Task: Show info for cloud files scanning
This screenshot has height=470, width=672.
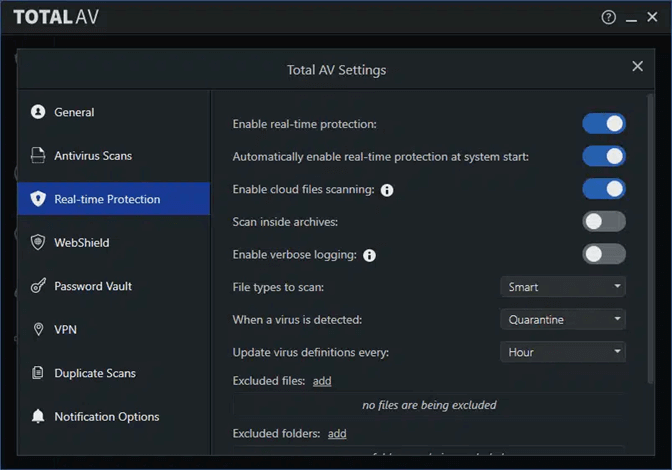Action: pyautogui.click(x=387, y=190)
